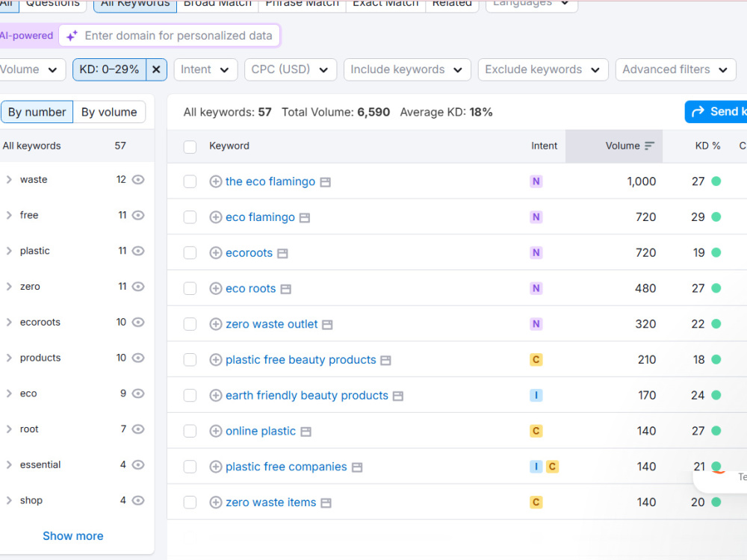
Task: Open the Advanced filters dropdown
Action: [x=675, y=70]
